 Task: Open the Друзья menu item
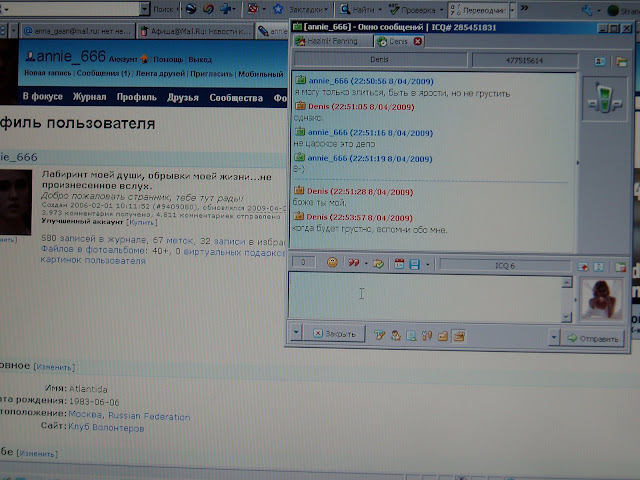183,98
